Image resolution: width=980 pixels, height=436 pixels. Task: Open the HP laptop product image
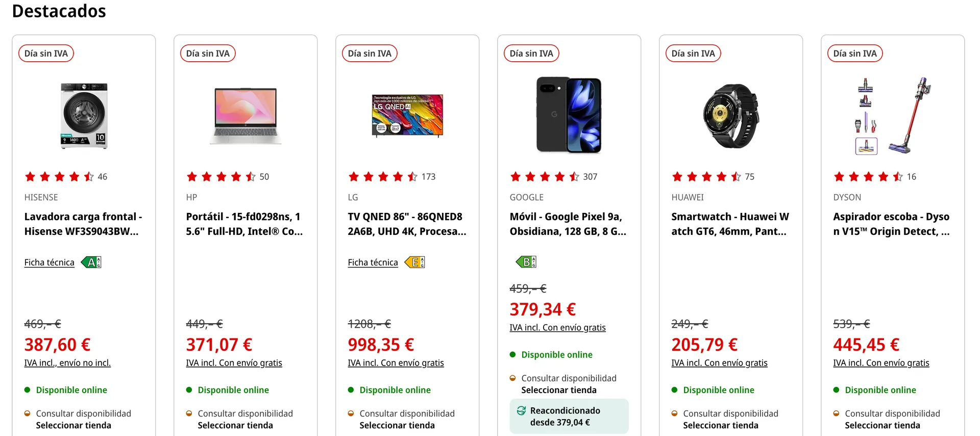click(x=246, y=116)
